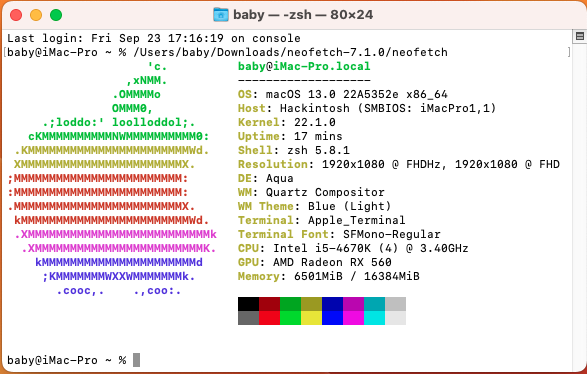This screenshot has height=374, width=587.
Task: Click the 'GPU: AMD Radeon RX 560' line
Action: [314, 262]
